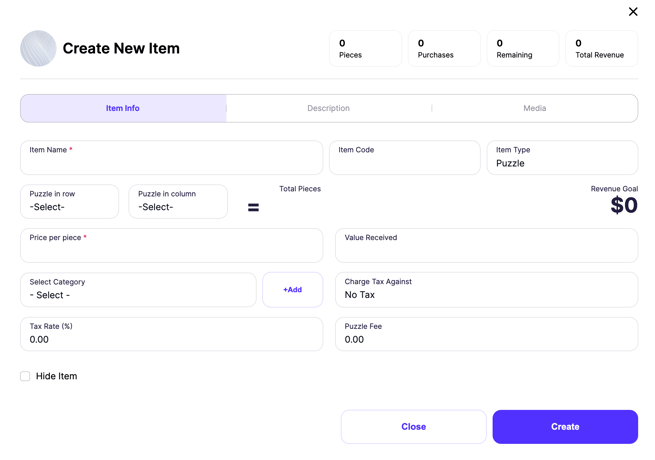Check the Hide Item checkbox
655x460 pixels.
25,376
